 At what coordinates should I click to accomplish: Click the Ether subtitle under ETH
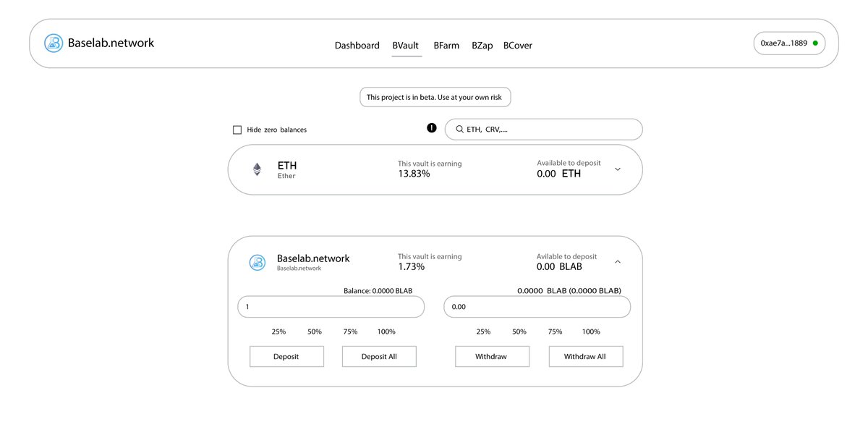coord(286,176)
